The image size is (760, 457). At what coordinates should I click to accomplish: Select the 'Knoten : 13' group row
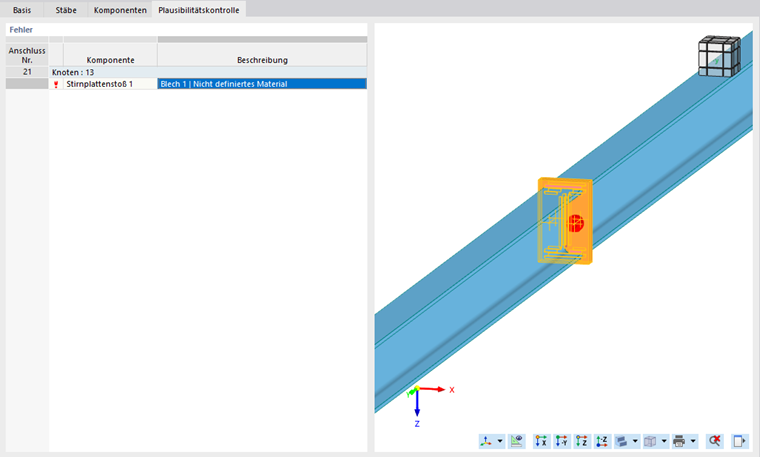click(208, 72)
